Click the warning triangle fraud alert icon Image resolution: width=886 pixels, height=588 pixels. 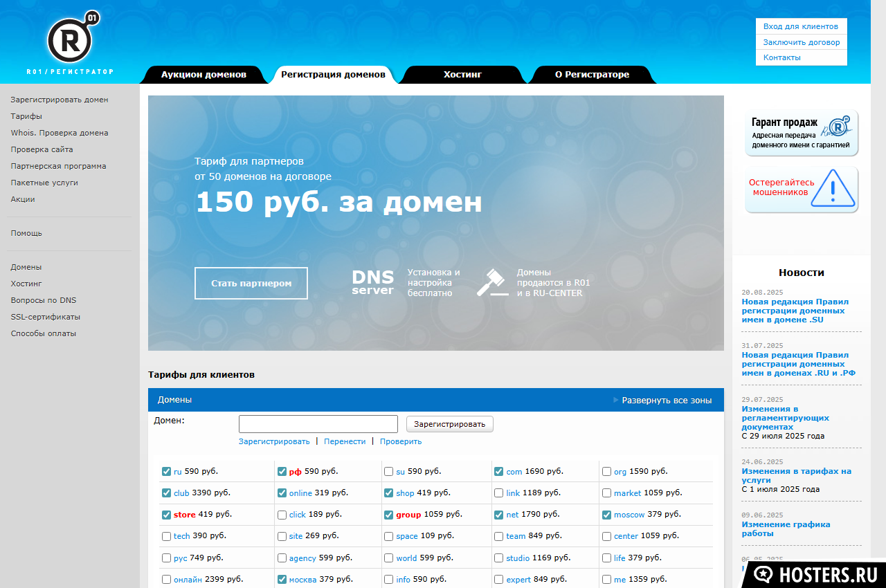833,188
